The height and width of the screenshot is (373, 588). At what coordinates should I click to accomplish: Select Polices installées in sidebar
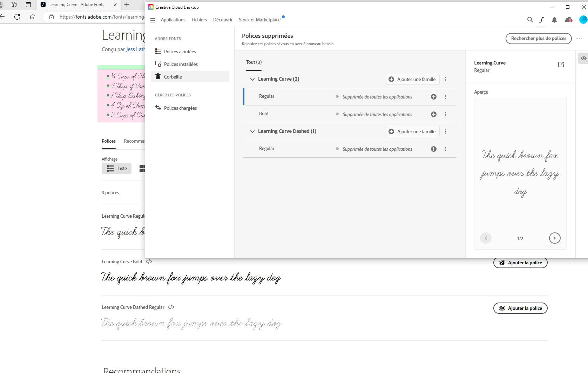(x=190, y=64)
